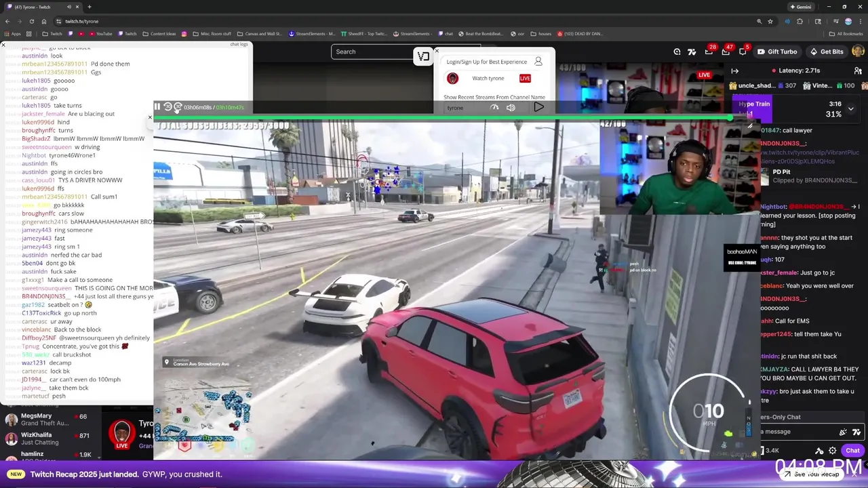Click the Get Bits button
This screenshot has height=488, width=868.
[826, 52]
